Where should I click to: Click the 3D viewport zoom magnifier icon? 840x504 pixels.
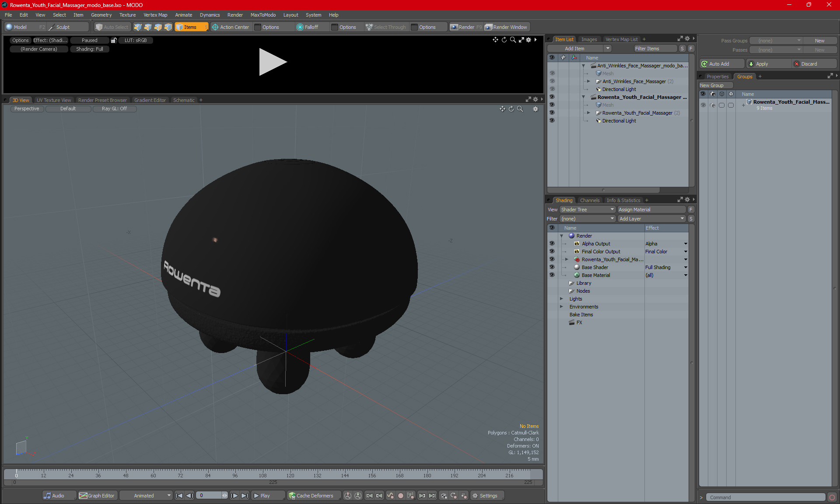click(x=520, y=109)
